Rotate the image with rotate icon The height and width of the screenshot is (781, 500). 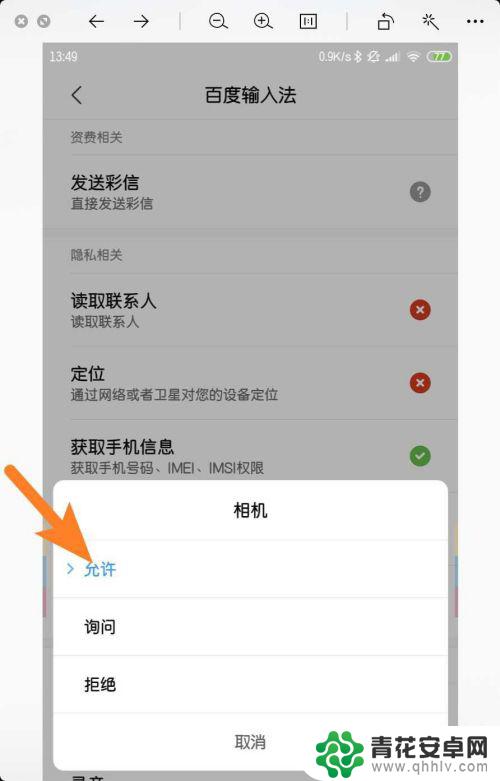coord(385,21)
